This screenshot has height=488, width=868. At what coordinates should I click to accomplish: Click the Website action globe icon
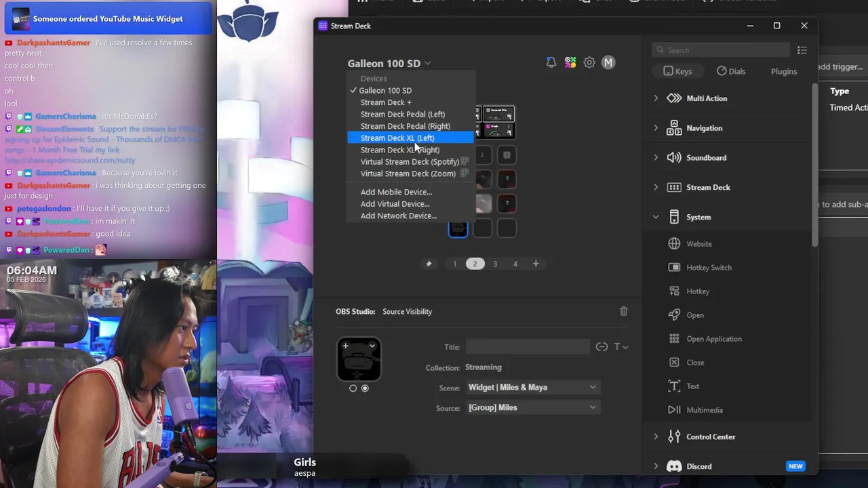click(674, 244)
